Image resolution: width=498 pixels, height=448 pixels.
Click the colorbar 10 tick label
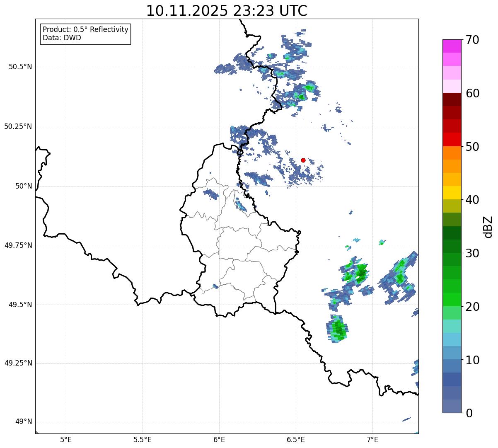coord(472,360)
